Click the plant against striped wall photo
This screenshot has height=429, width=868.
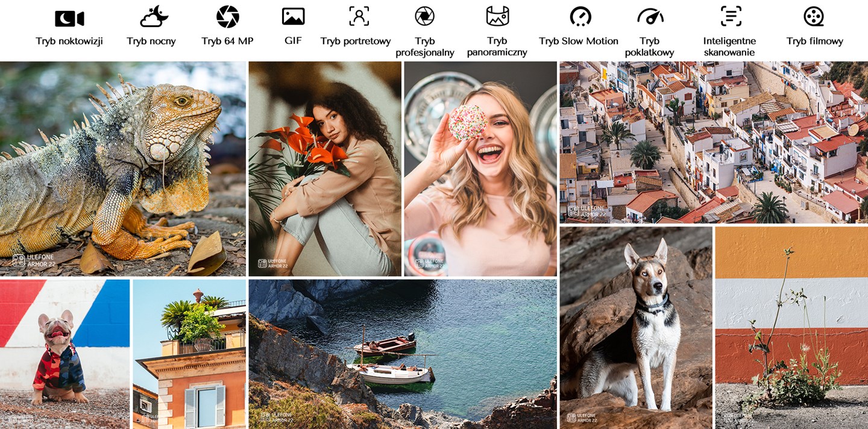pos(791,327)
